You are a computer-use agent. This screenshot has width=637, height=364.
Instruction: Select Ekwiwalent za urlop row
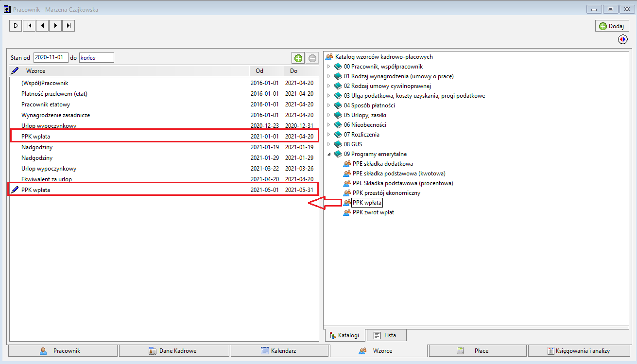click(164, 179)
